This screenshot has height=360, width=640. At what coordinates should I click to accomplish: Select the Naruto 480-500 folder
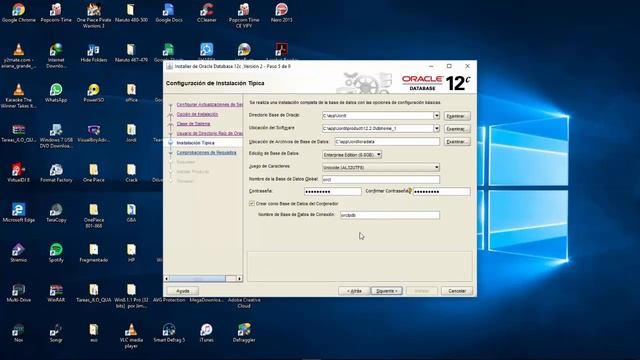tap(131, 12)
